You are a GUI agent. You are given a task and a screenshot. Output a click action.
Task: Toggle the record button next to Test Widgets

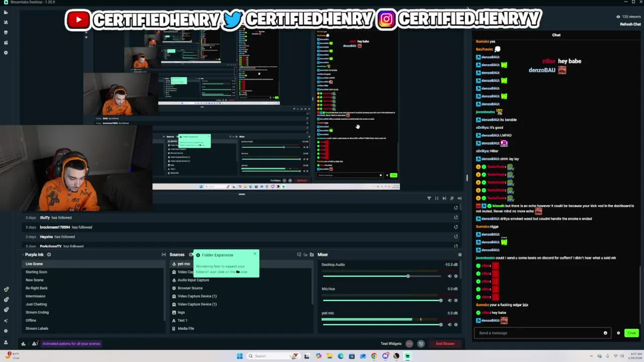click(x=409, y=344)
